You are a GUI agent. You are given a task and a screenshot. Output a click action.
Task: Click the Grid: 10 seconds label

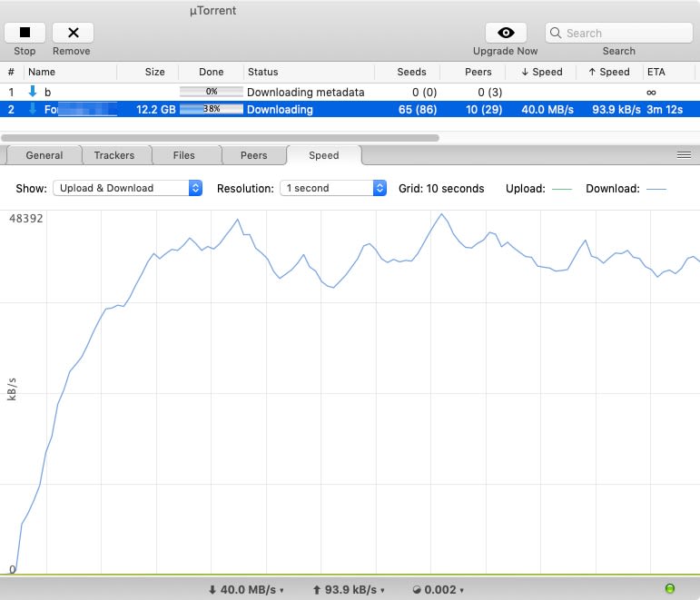tap(441, 189)
